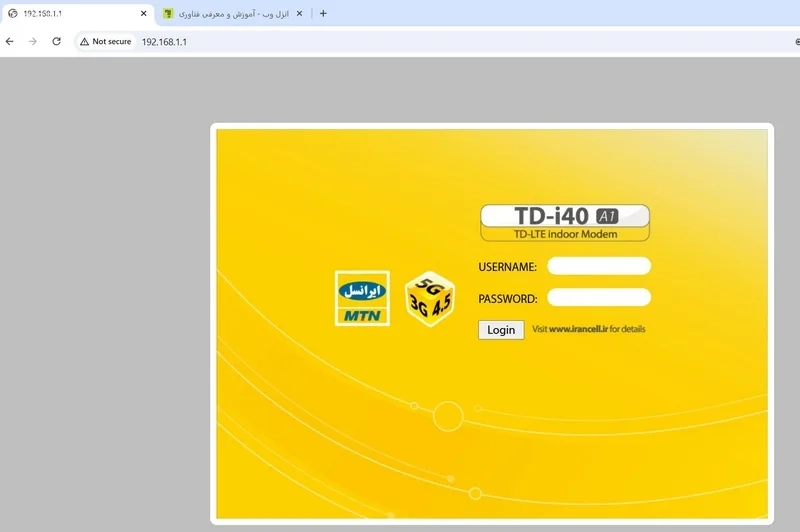Click the globe favicon on first tab
Screen dimensions: 800x532
coord(13,14)
